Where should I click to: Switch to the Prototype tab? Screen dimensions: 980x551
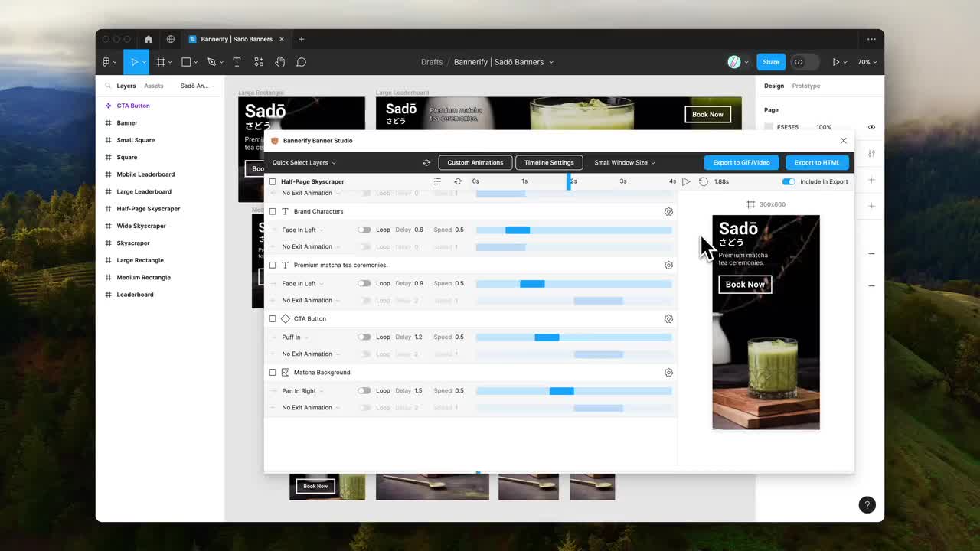coord(806,86)
